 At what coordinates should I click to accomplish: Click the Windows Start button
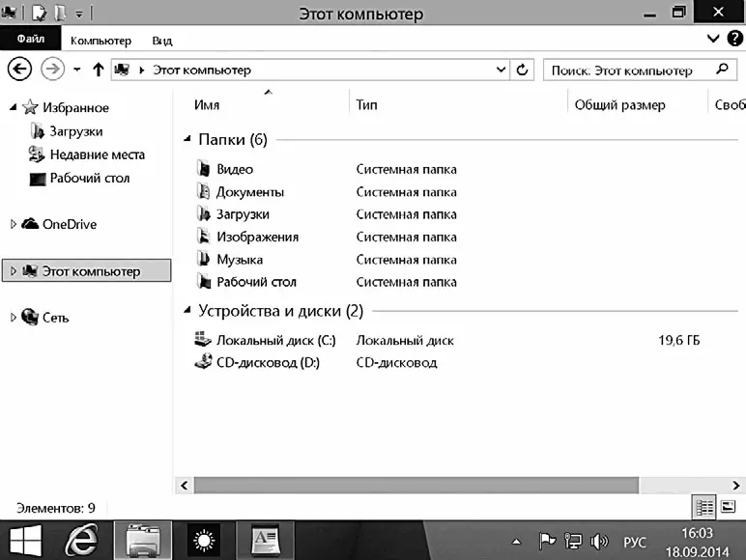(26, 539)
